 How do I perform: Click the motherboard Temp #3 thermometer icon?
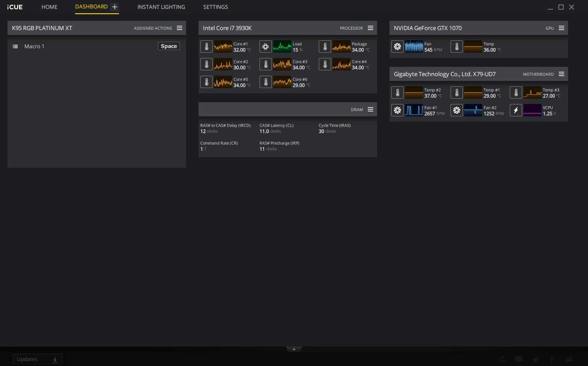pyautogui.click(x=516, y=92)
